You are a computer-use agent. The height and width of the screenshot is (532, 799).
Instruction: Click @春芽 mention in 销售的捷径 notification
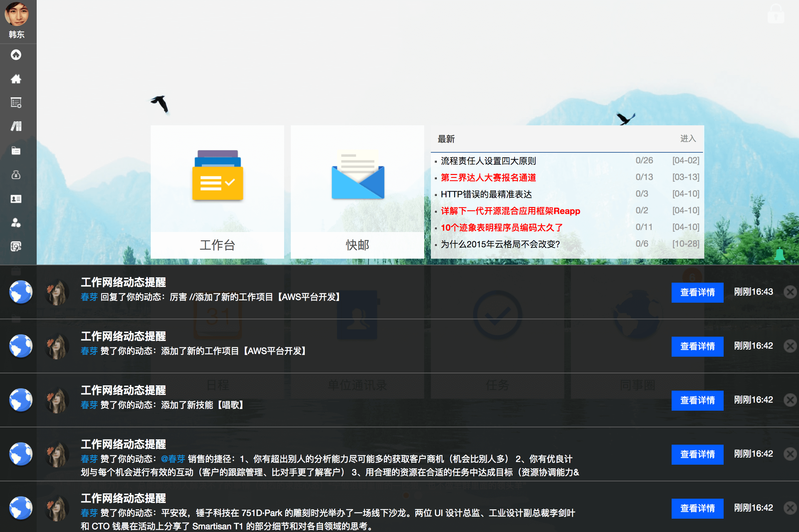point(173,459)
